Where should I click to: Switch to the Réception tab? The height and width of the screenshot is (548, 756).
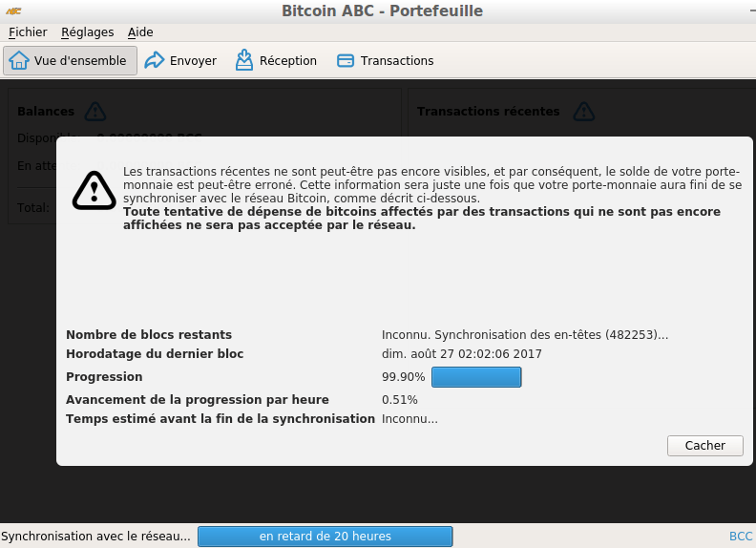pos(276,61)
